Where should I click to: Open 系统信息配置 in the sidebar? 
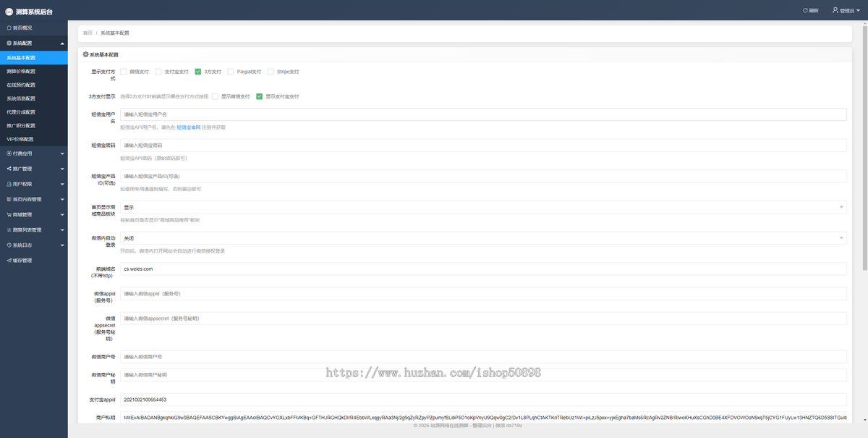tap(34, 98)
